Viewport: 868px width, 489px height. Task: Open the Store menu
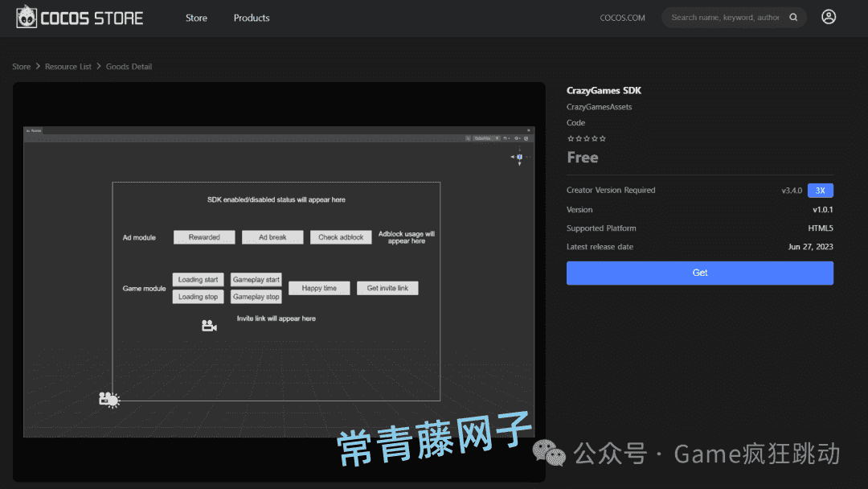coord(197,18)
